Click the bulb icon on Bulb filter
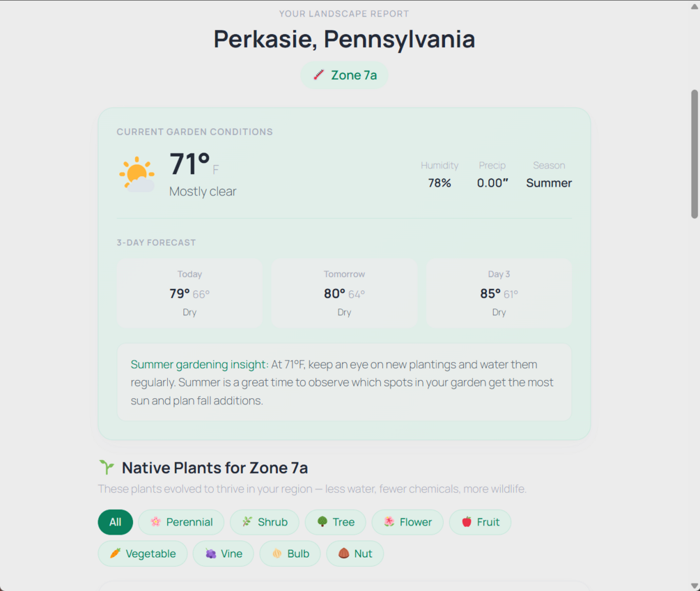The image size is (700, 591). click(x=277, y=553)
